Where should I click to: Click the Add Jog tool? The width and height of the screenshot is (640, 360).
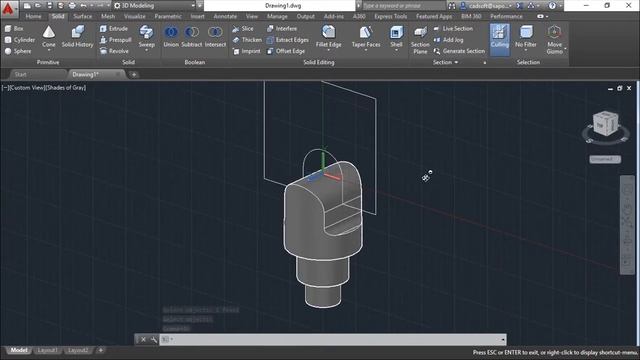(x=448, y=40)
